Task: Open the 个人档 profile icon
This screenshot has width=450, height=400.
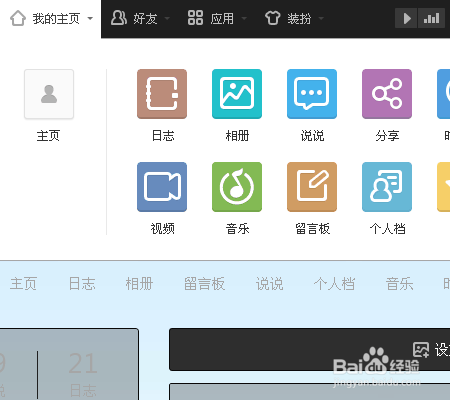Action: coord(387,187)
